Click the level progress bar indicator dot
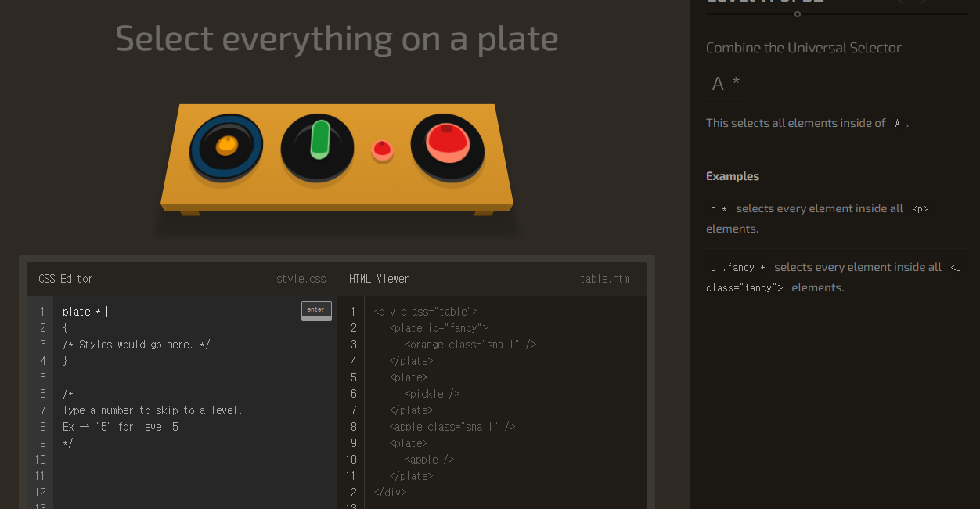The width and height of the screenshot is (980, 509). (798, 14)
